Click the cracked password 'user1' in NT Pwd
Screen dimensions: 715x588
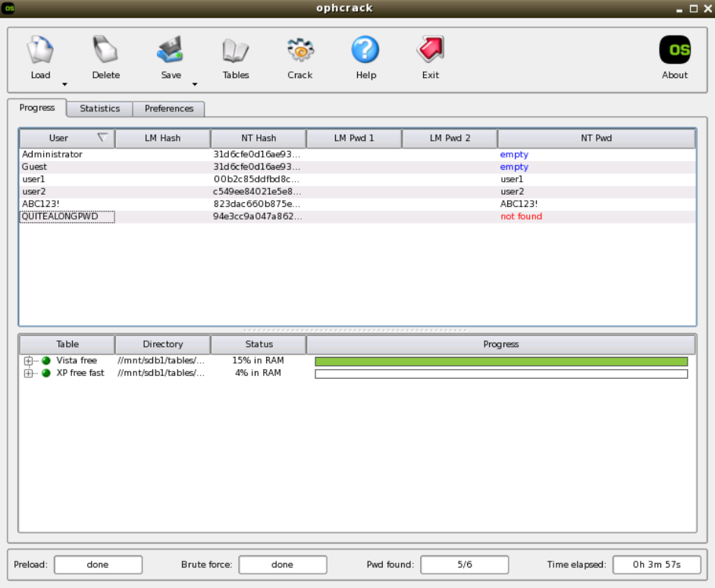pyautogui.click(x=512, y=179)
